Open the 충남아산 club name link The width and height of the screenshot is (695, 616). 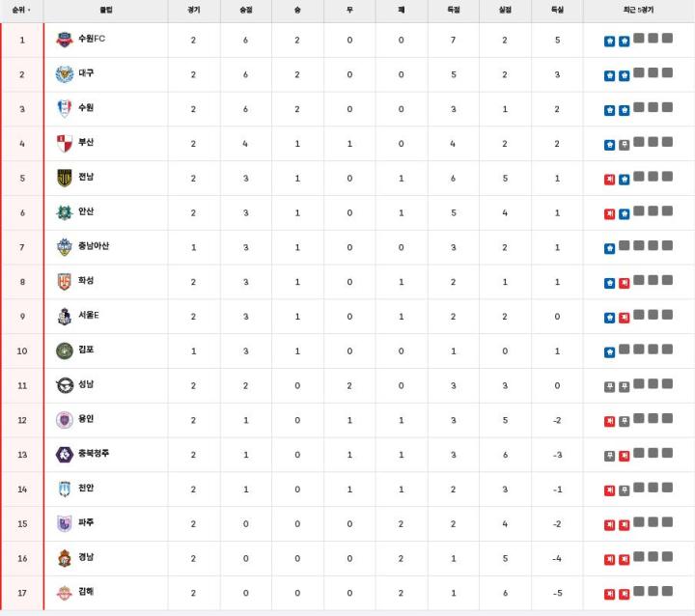coord(94,246)
